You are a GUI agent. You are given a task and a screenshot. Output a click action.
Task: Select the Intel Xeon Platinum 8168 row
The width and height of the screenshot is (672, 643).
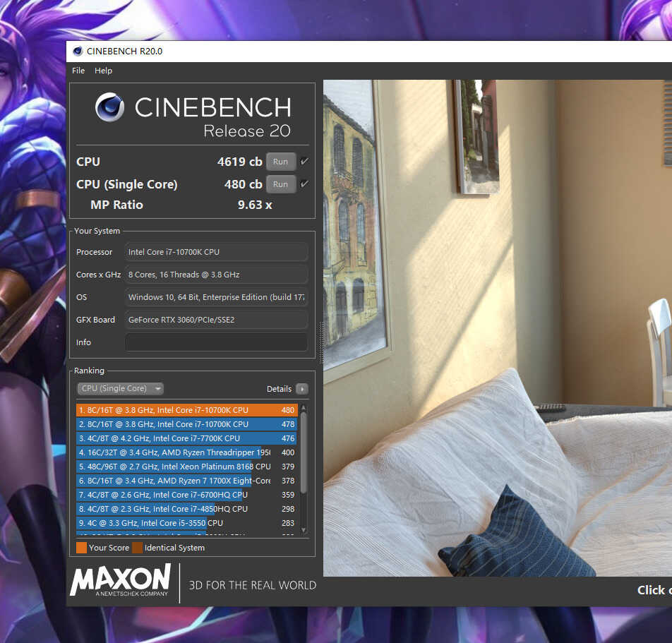[187, 467]
